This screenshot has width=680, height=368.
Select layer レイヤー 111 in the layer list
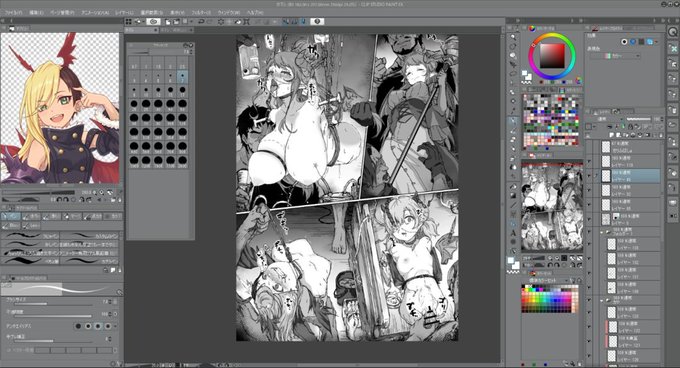coord(633,273)
